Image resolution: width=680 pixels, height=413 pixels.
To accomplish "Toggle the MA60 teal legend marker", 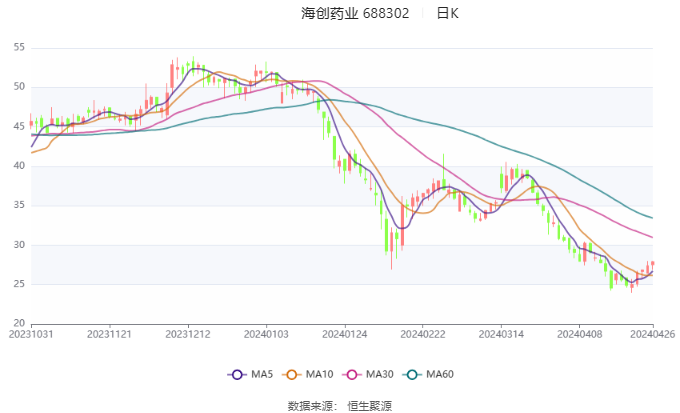I will [x=412, y=375].
